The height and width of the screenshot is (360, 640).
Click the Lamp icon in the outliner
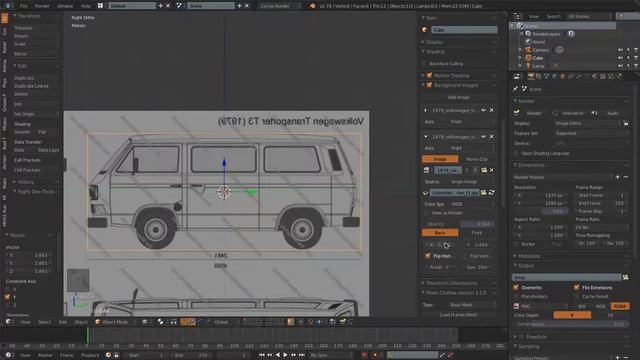click(x=528, y=66)
